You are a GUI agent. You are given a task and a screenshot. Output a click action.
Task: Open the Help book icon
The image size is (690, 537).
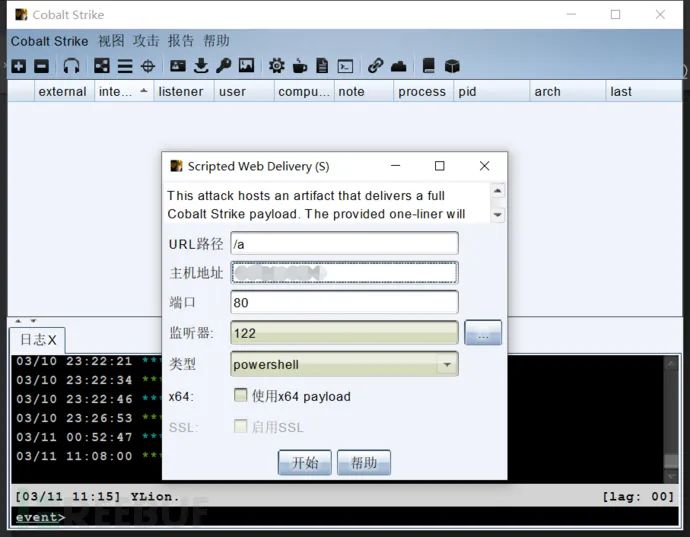429,66
